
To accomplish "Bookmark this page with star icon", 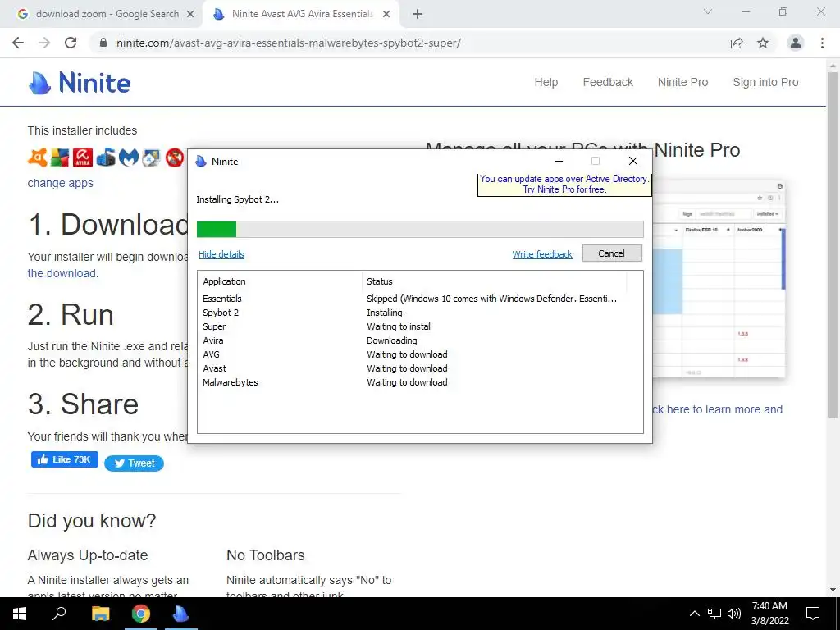I will 763,43.
